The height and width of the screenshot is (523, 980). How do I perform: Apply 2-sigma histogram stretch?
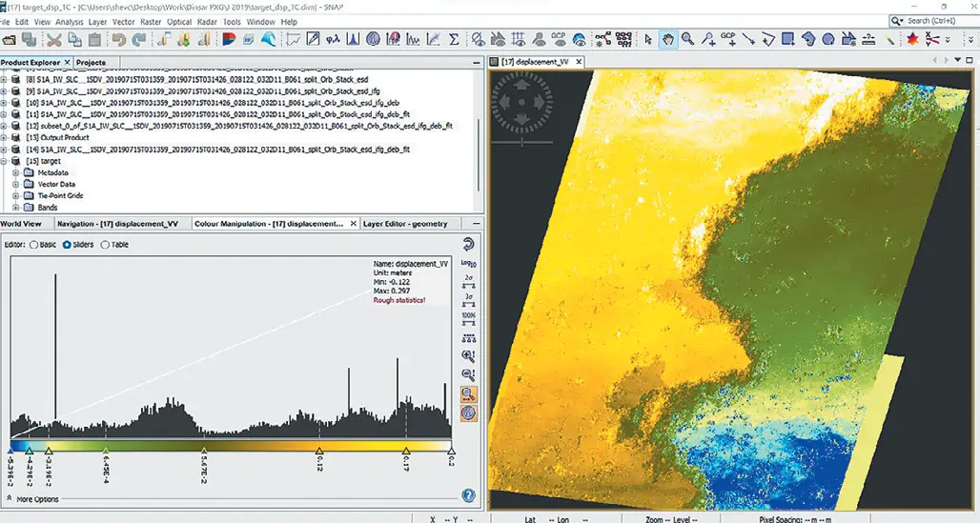[468, 280]
